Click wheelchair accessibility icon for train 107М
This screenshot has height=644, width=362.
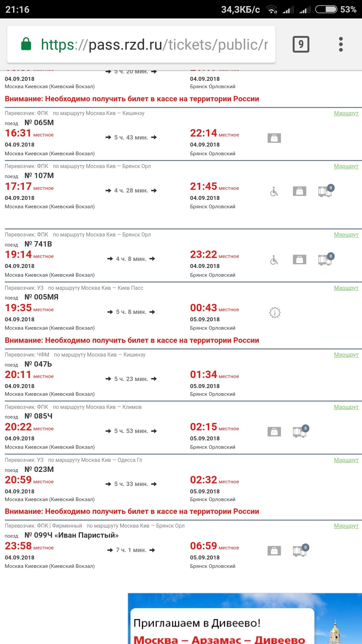click(274, 192)
